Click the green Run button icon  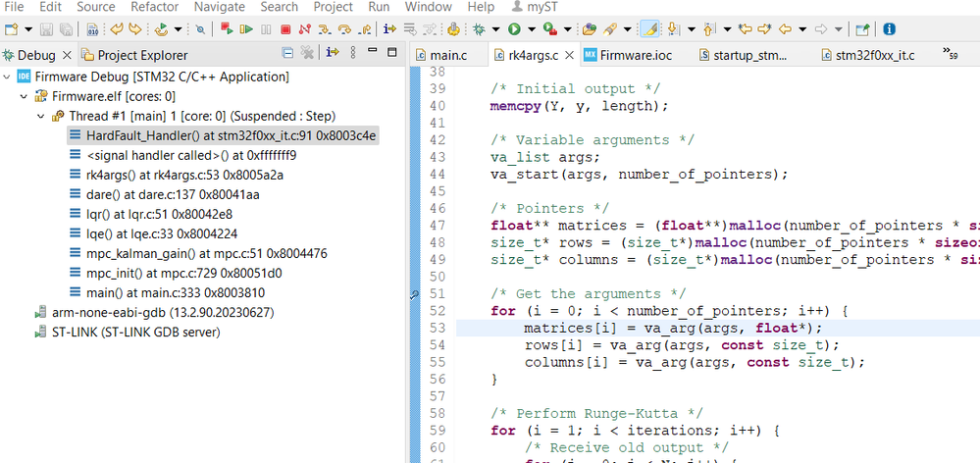[x=514, y=28]
